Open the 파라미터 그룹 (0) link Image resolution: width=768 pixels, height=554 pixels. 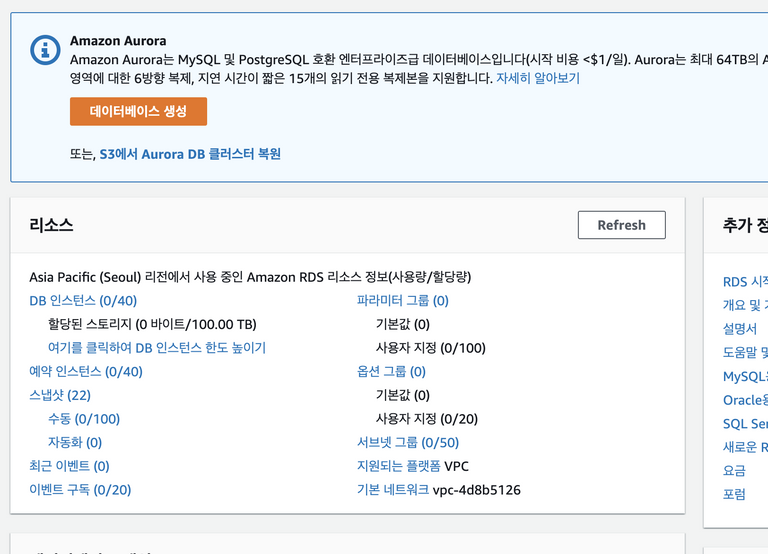(x=403, y=301)
